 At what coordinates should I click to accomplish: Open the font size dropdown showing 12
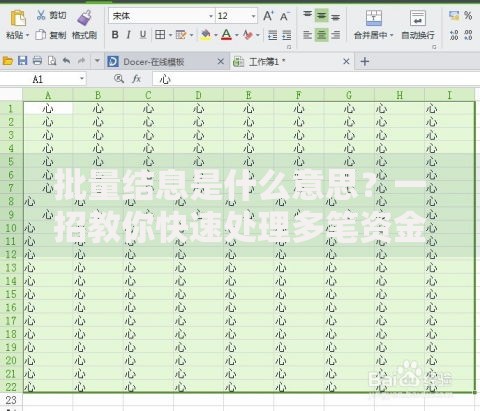[253, 16]
